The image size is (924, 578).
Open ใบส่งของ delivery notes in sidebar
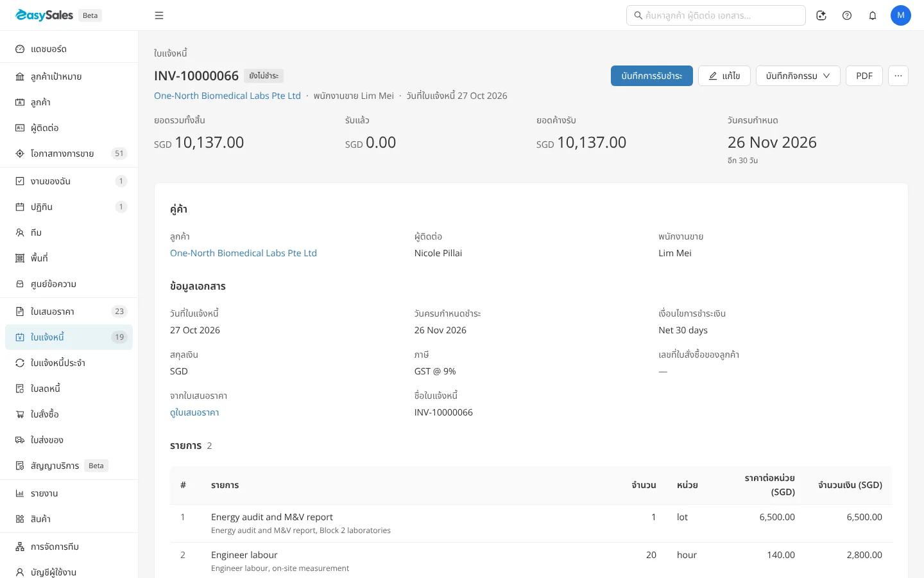69,440
